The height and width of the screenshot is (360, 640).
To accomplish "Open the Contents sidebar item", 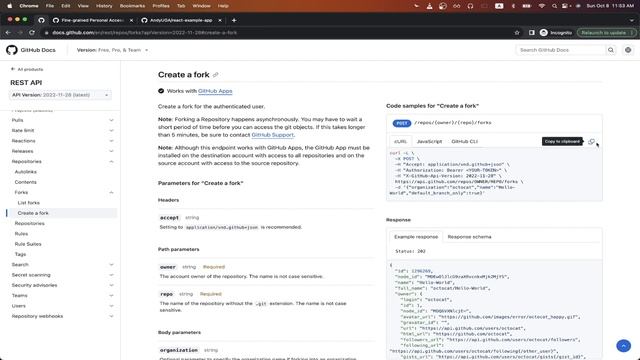I will point(26,182).
